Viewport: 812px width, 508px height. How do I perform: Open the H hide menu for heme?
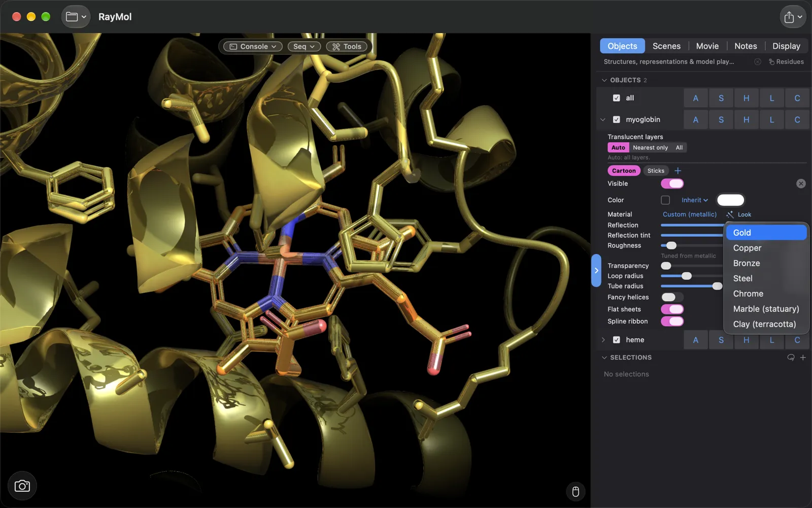tap(747, 340)
